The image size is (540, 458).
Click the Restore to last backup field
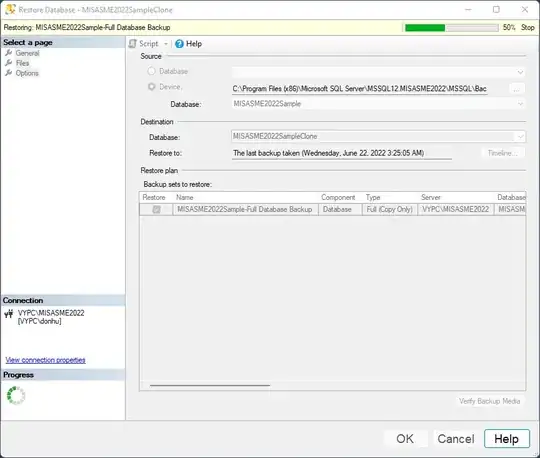pos(342,153)
